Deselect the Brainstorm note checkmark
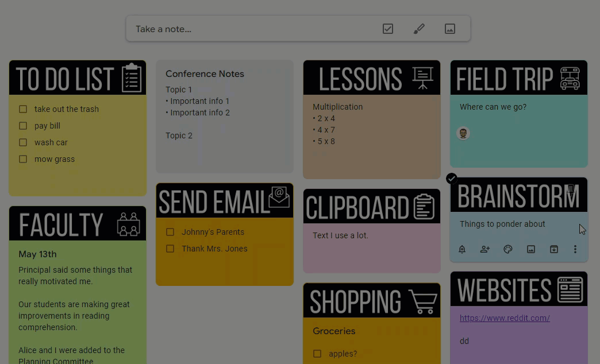 pos(452,179)
